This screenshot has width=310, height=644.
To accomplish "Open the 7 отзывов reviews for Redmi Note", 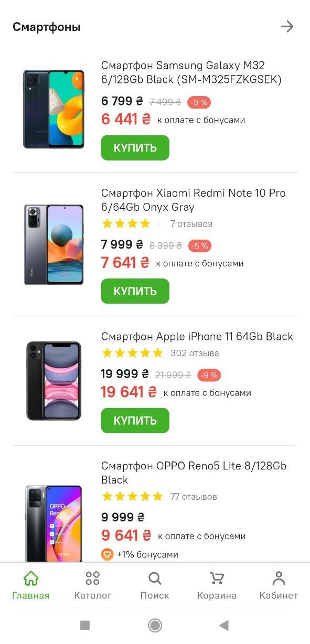I will [191, 224].
